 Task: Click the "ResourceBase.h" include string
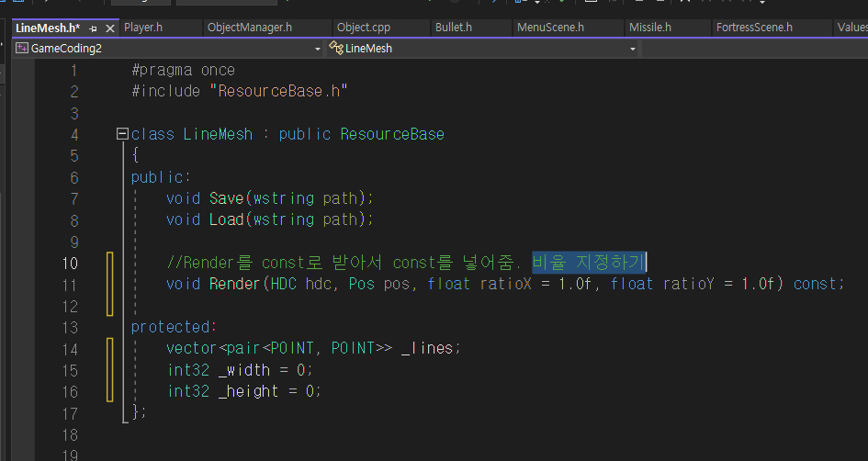278,91
